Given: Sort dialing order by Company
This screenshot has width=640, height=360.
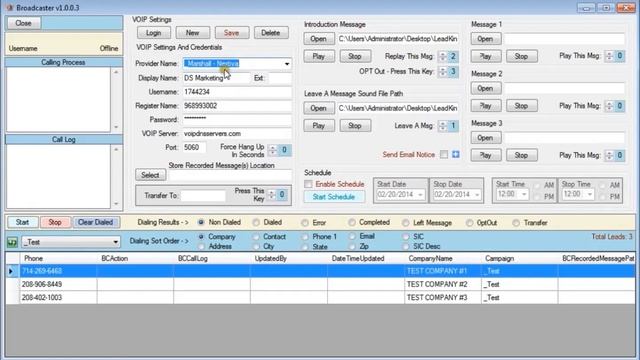Looking at the screenshot, I should pyautogui.click(x=201, y=237).
